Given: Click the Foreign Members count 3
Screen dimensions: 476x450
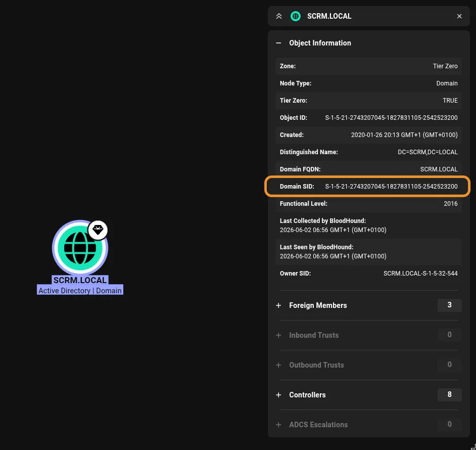Looking at the screenshot, I should click(449, 305).
